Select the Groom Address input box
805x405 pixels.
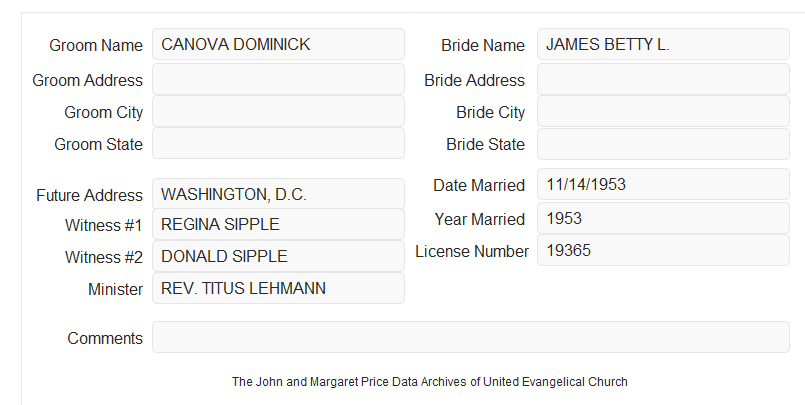click(278, 79)
